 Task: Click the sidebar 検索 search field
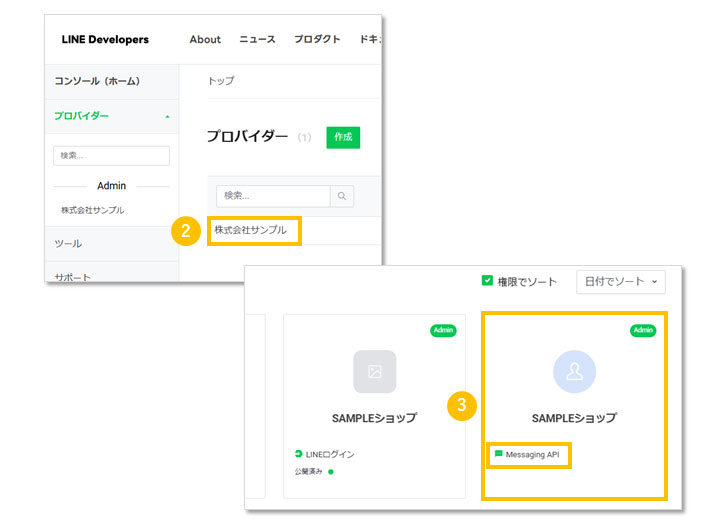(111, 156)
